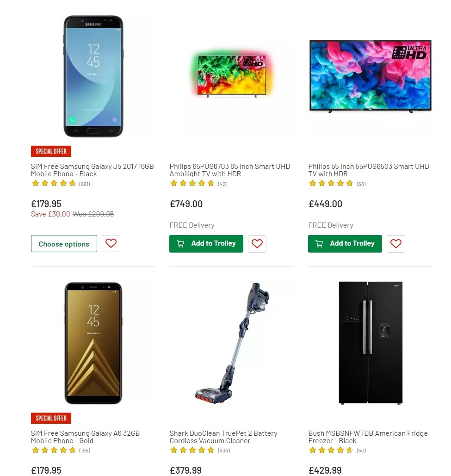451x476 pixels.
Task: Open the Bush American Fridge Freezer product link
Action: [368, 437]
